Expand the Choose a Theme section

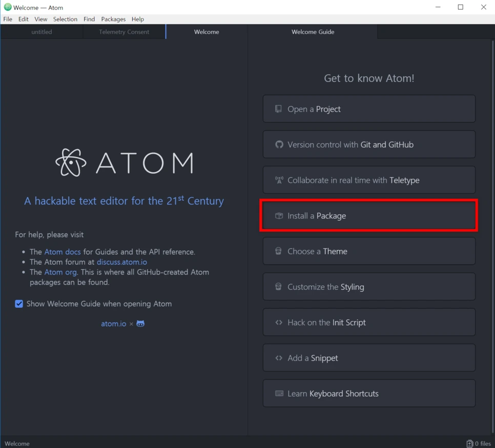click(369, 251)
